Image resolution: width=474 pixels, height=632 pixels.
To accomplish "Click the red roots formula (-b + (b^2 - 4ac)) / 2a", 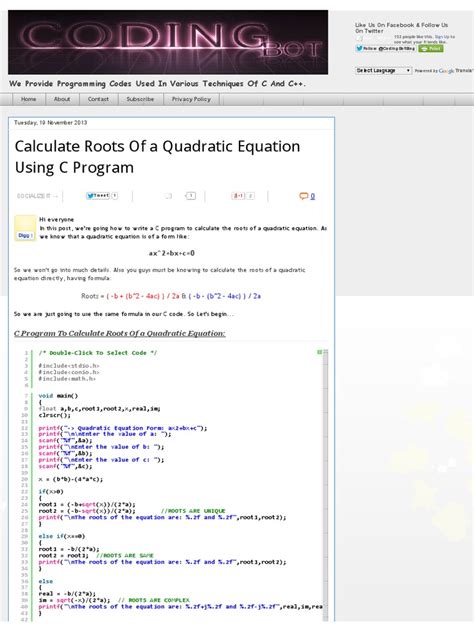I will pos(143,296).
